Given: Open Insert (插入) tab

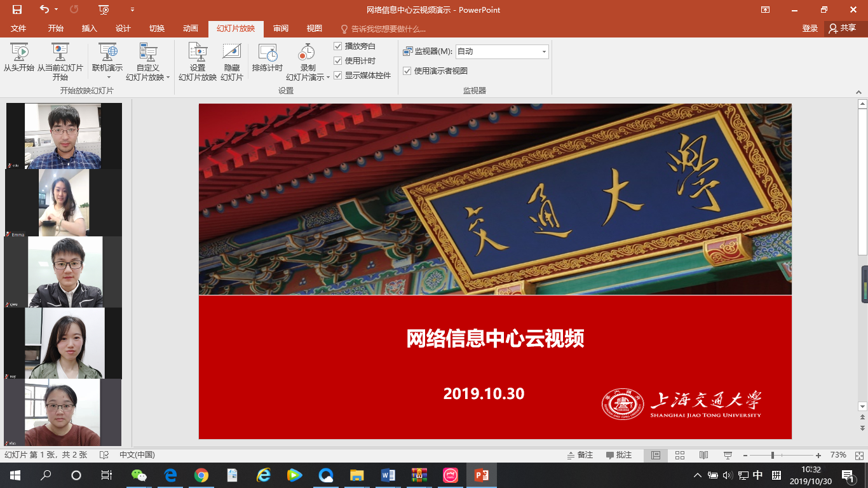Looking at the screenshot, I should click(x=90, y=29).
